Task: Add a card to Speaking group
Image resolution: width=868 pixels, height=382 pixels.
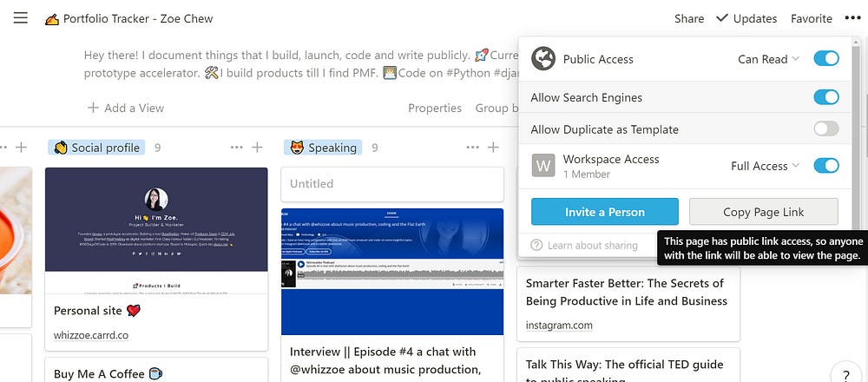Action: [493, 148]
